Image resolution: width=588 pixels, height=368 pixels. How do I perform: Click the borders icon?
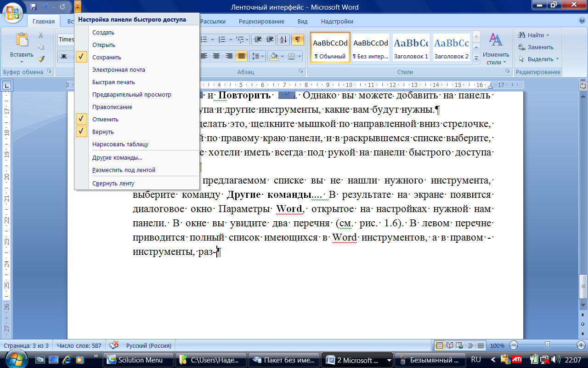click(x=291, y=56)
